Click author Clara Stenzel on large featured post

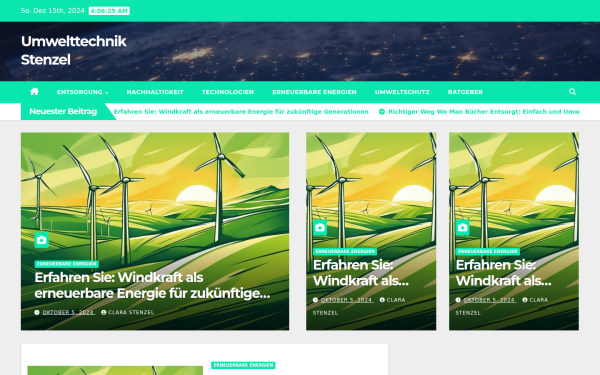pos(131,312)
